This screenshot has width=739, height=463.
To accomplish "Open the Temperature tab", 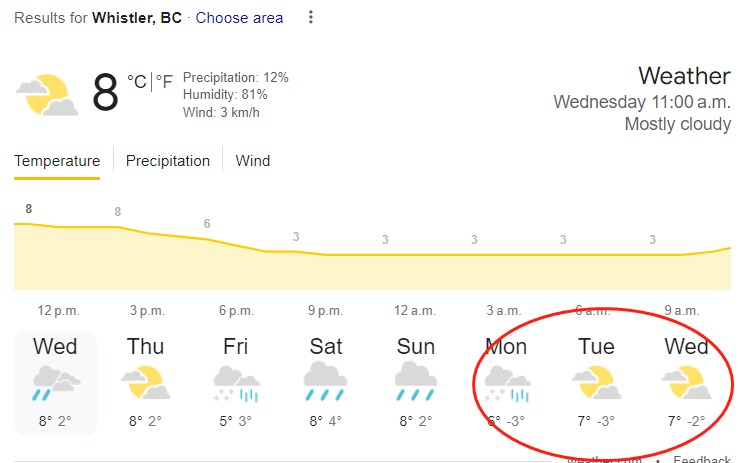I will point(57,161).
